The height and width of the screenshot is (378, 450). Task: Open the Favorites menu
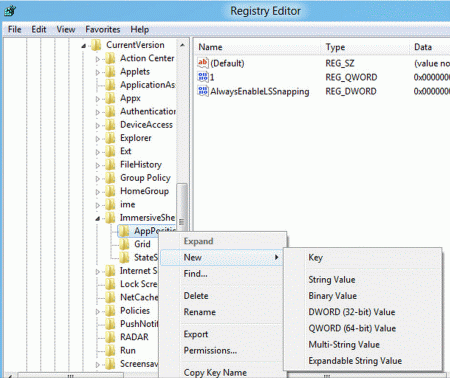point(103,30)
